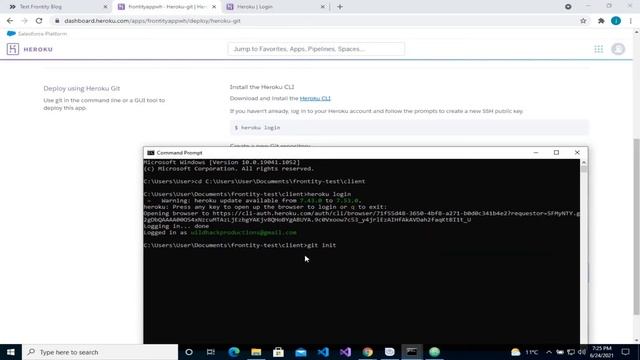Open the Chrome profile avatar
The width and height of the screenshot is (640, 360).
(x=616, y=21)
